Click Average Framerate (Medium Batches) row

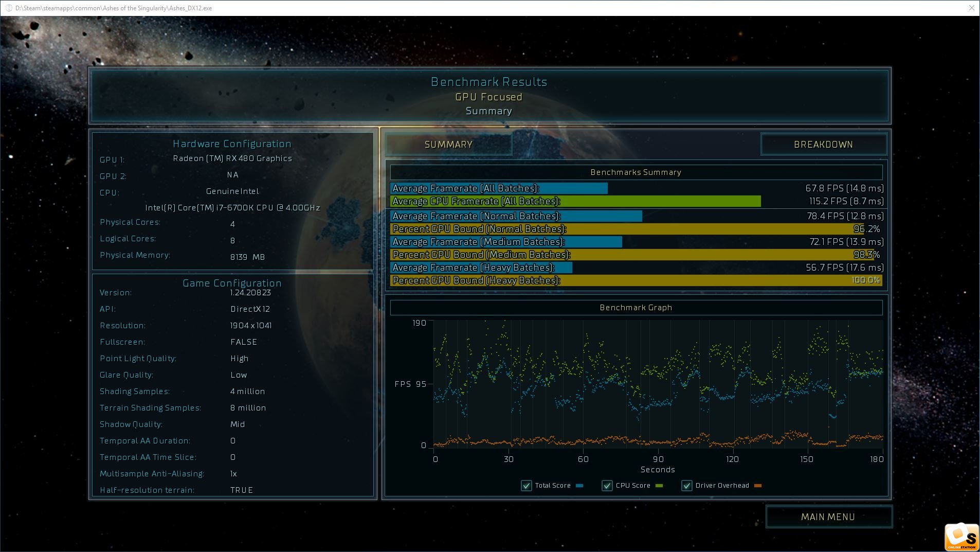coord(637,242)
